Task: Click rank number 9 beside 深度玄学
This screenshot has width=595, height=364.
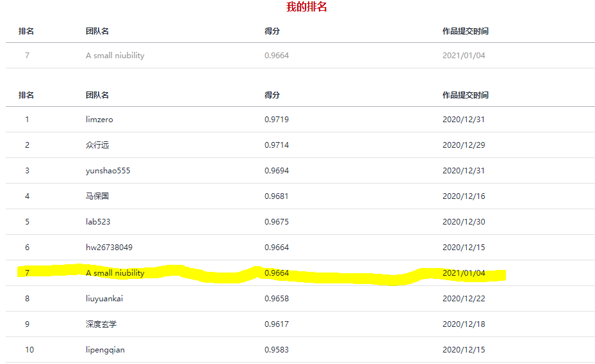Action: click(27, 324)
